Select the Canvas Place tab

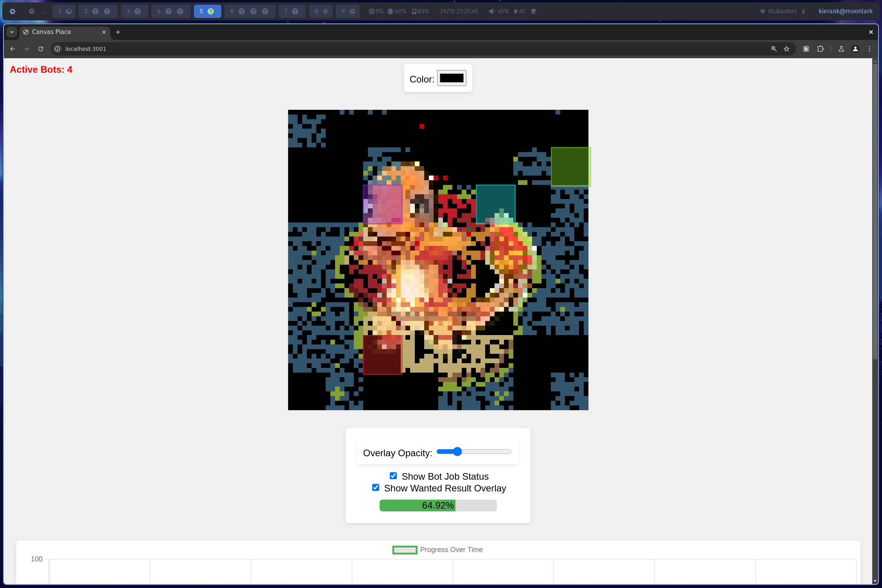click(65, 32)
